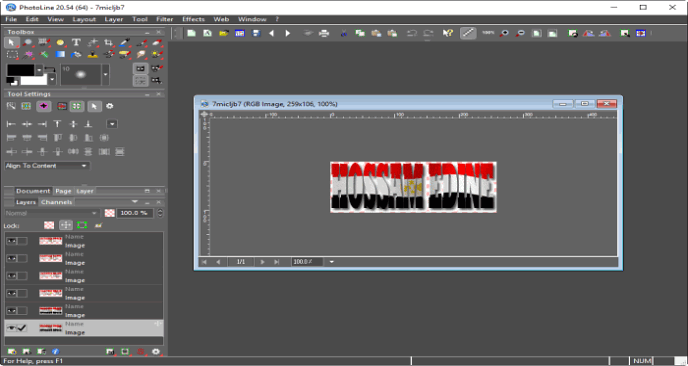
Task: Go to next page in document window
Action: tap(262, 262)
